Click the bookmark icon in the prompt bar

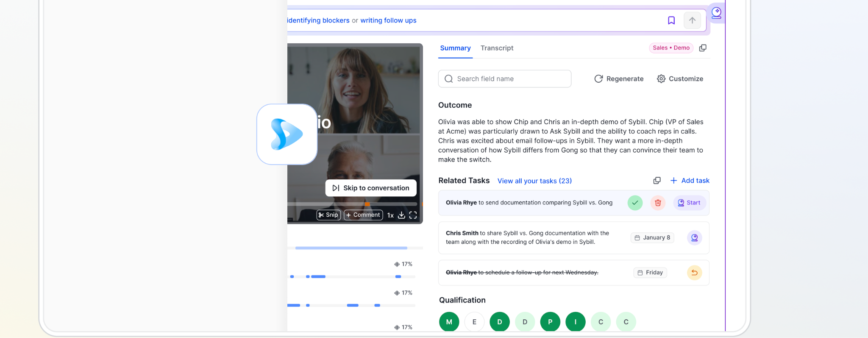click(x=671, y=20)
